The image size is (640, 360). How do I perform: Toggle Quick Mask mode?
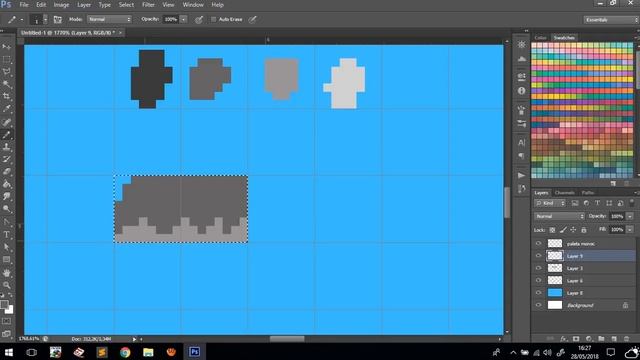click(7, 322)
